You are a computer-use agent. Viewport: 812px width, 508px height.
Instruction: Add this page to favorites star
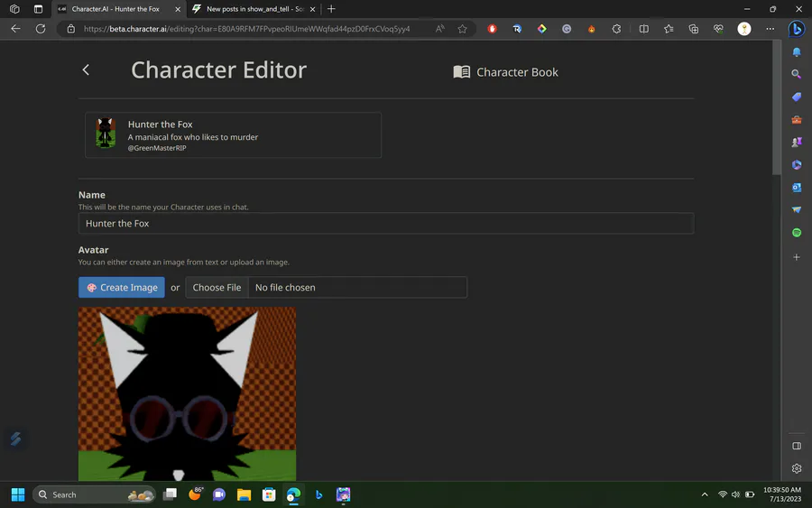463,29
